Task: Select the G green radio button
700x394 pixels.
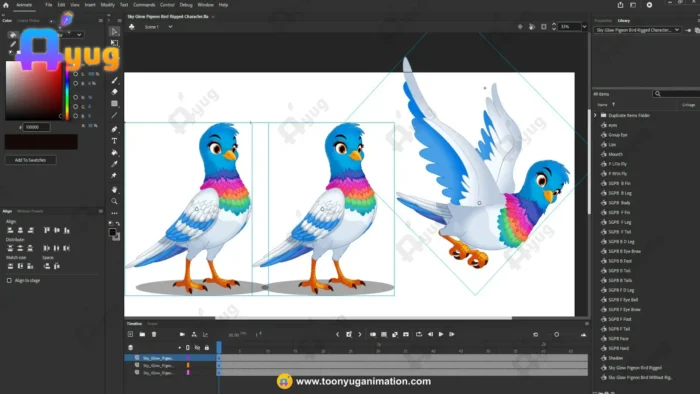Action: pyautogui.click(x=75, y=107)
